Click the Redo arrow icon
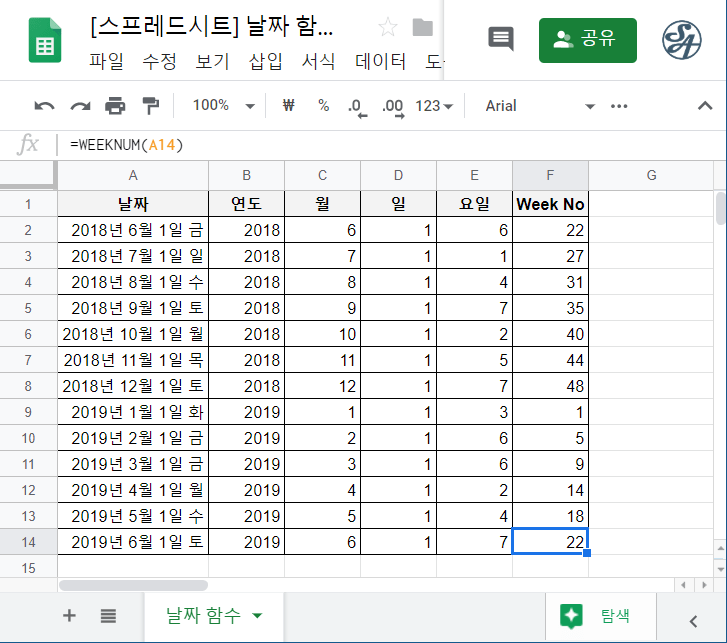Viewport: 727px width, 643px height. pos(80,106)
